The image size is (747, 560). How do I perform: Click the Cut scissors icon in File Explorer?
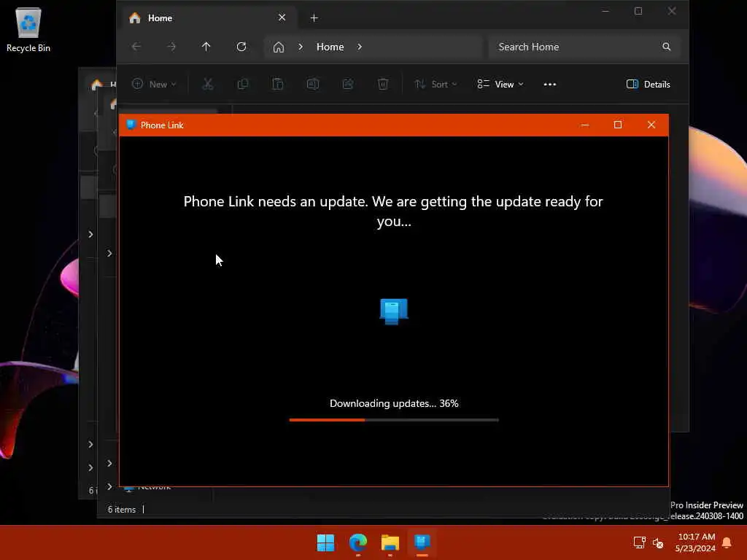coord(208,85)
